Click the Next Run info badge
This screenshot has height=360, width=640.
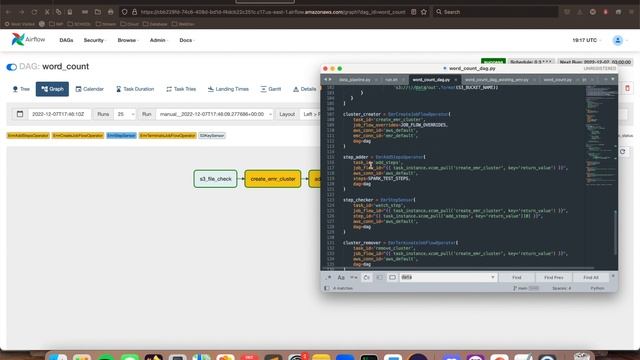tap(595, 62)
